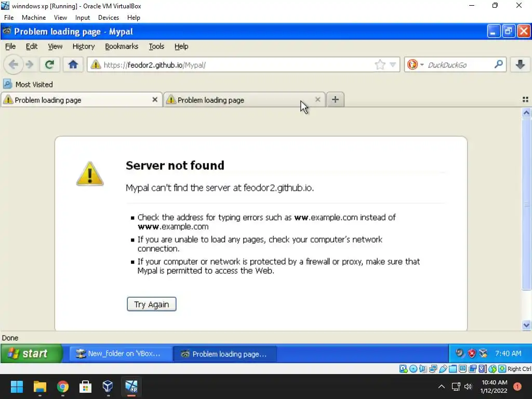Expand the address bar history dropdown

point(393,64)
